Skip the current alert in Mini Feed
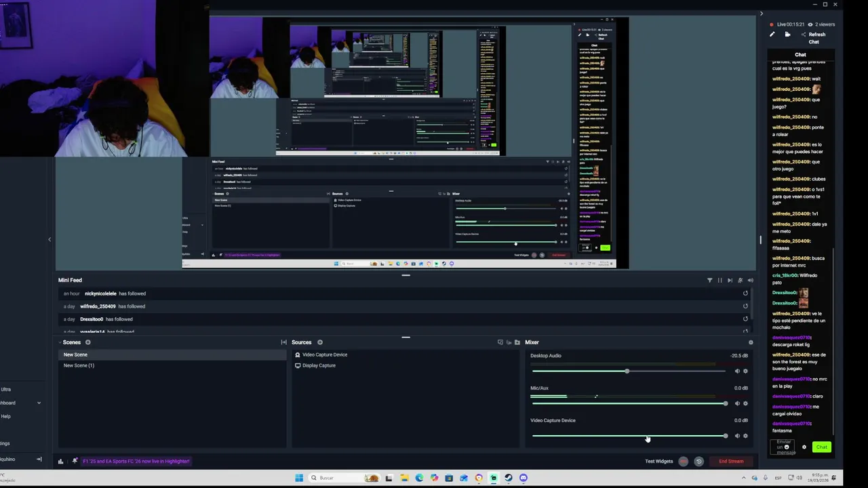 coord(730,280)
